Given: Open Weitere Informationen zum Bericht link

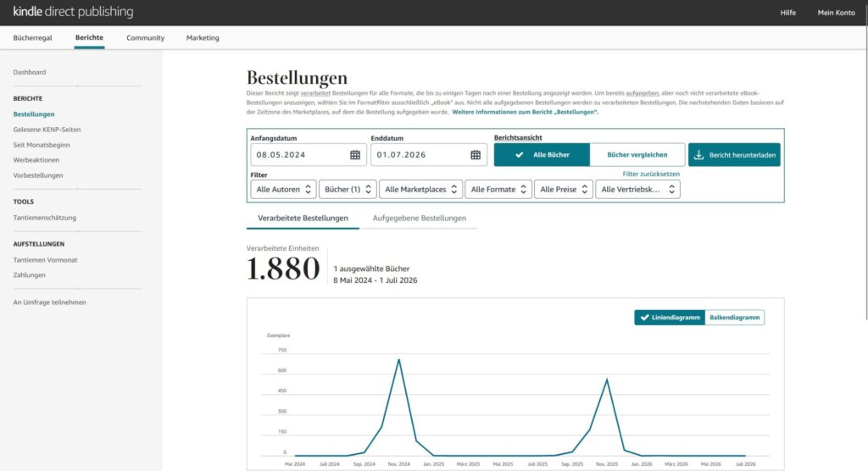Looking at the screenshot, I should coord(525,112).
